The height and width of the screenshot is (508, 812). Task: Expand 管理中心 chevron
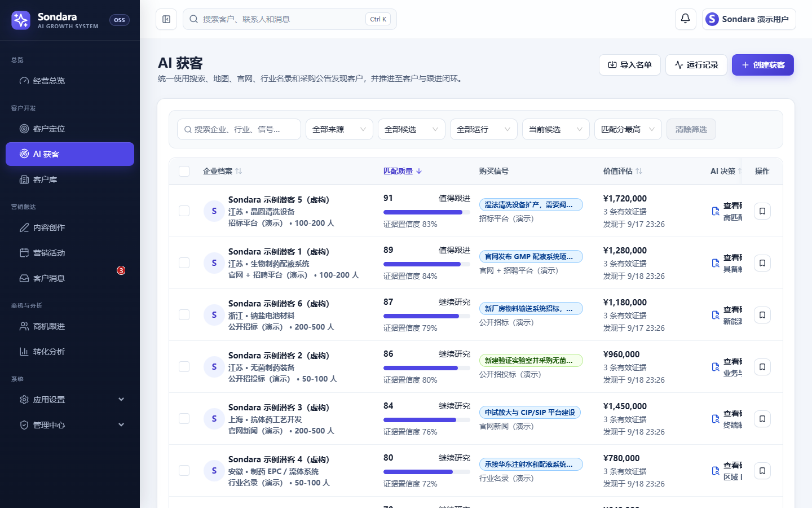121,425
